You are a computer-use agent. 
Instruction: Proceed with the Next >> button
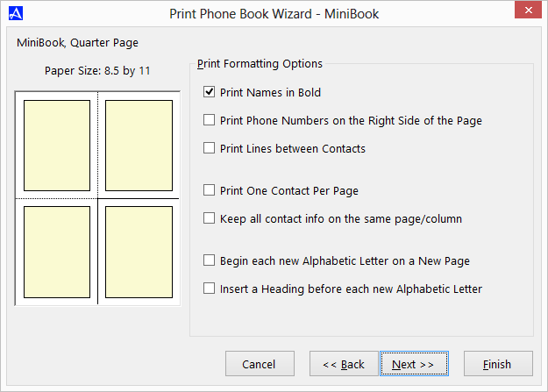[414, 364]
